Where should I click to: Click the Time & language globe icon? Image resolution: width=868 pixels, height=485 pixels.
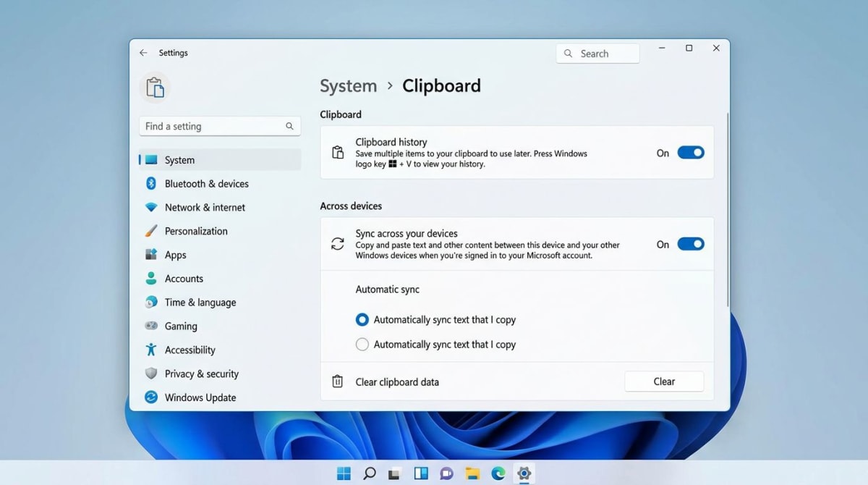[151, 302]
